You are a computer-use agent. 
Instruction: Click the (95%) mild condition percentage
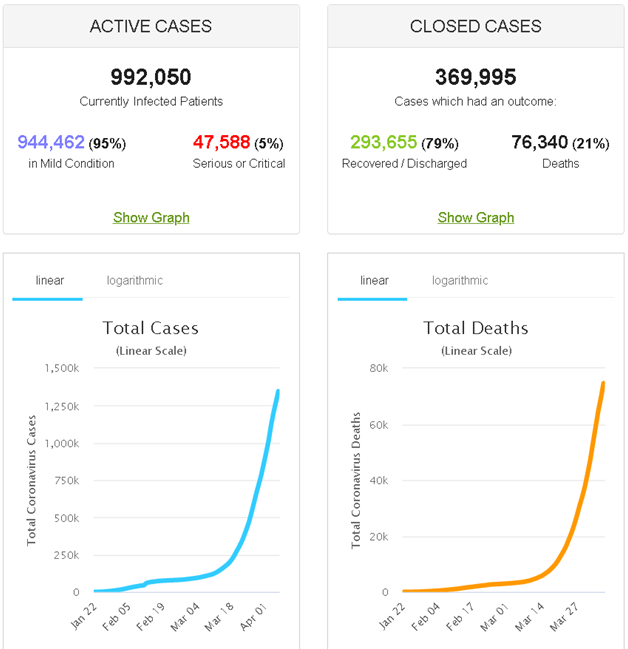click(x=107, y=144)
